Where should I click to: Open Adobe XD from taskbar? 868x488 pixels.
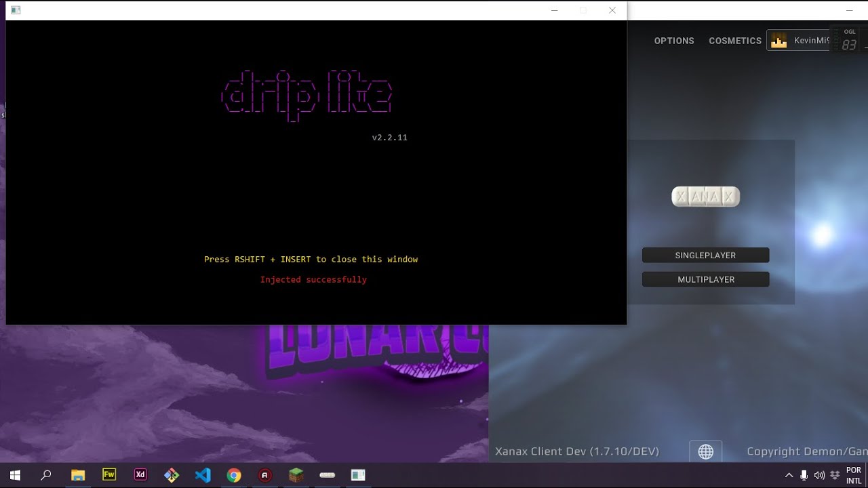click(140, 475)
